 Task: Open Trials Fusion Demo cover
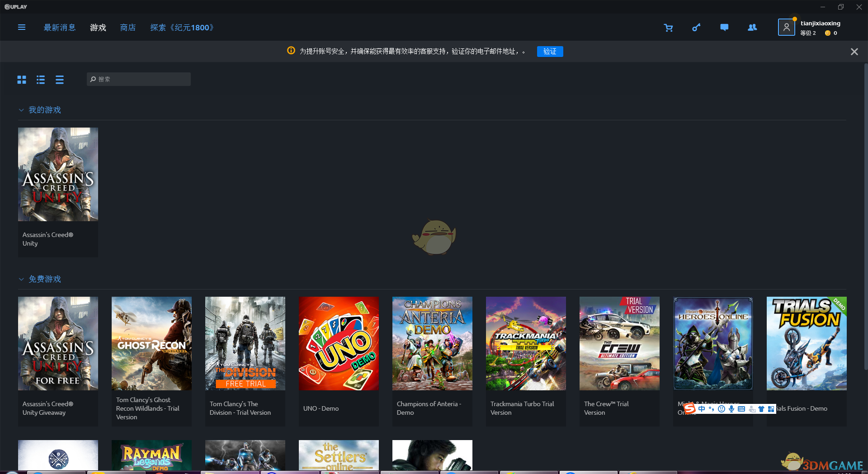tap(807, 343)
